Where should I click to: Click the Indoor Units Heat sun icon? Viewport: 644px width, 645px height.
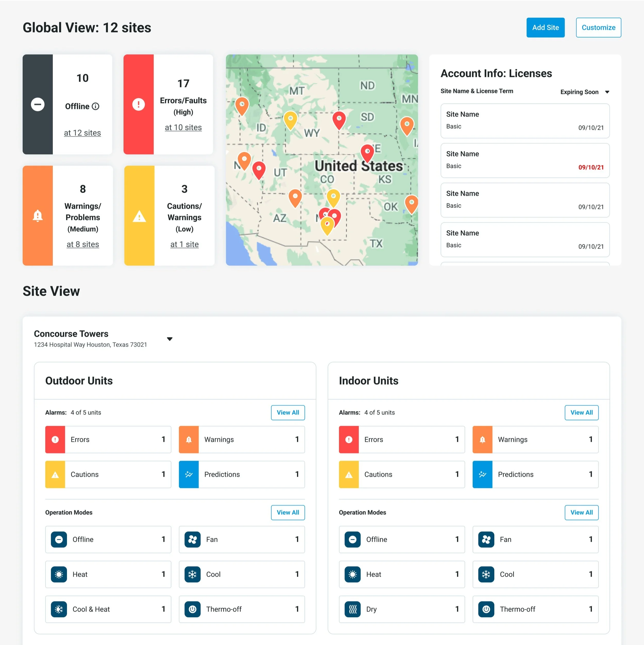(x=353, y=574)
